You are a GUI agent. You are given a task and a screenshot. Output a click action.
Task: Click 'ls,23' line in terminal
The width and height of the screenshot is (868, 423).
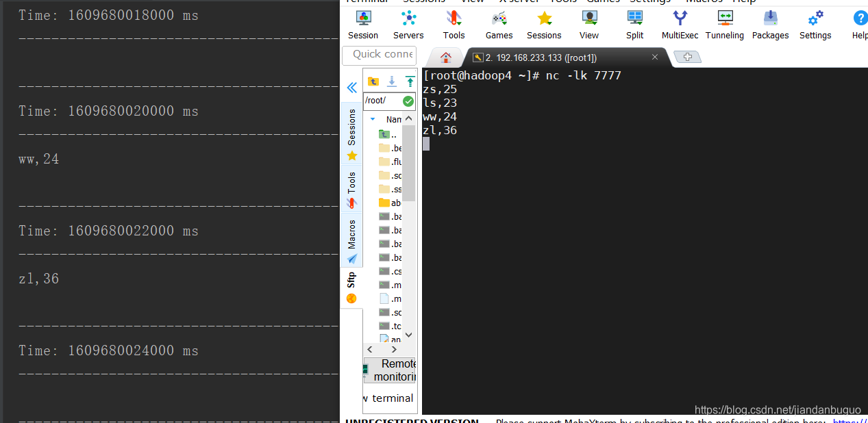[x=440, y=103]
